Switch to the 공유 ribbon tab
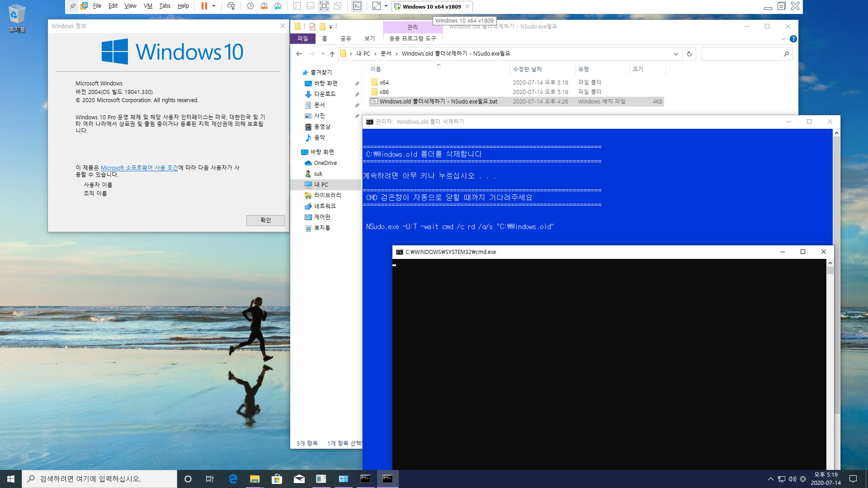The width and height of the screenshot is (868, 488). (346, 39)
